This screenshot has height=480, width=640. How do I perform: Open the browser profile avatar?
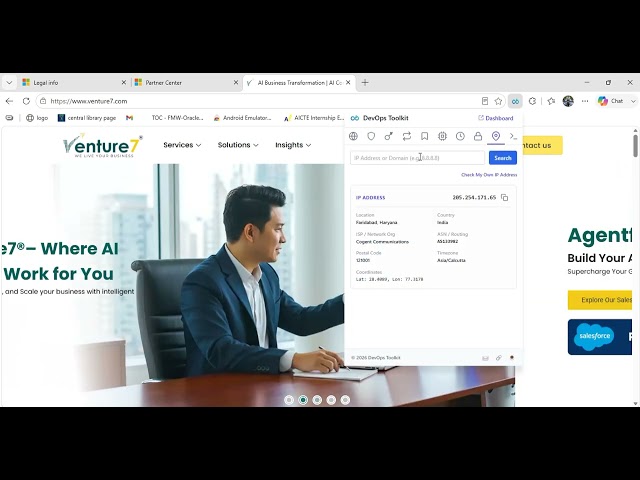coord(568,101)
